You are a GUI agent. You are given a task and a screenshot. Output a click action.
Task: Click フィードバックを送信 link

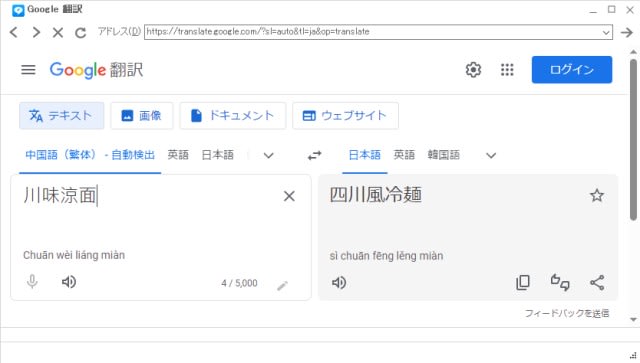(x=567, y=313)
